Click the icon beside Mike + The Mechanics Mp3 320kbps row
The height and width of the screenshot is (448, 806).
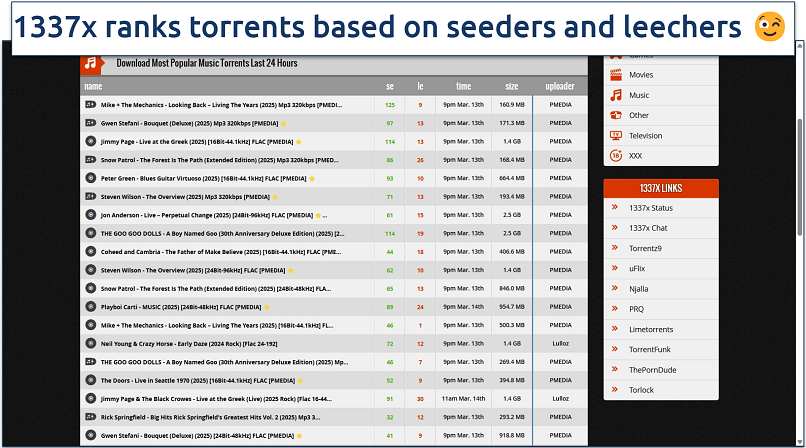coord(90,104)
